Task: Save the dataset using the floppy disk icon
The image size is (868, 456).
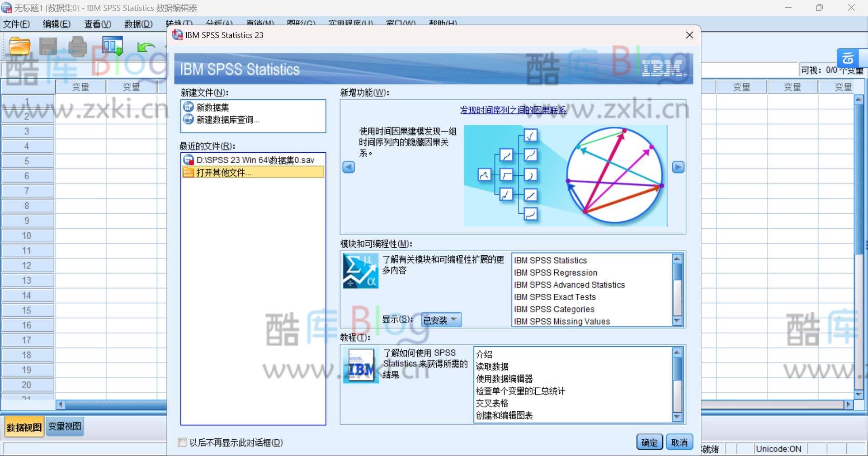Action: 48,46
